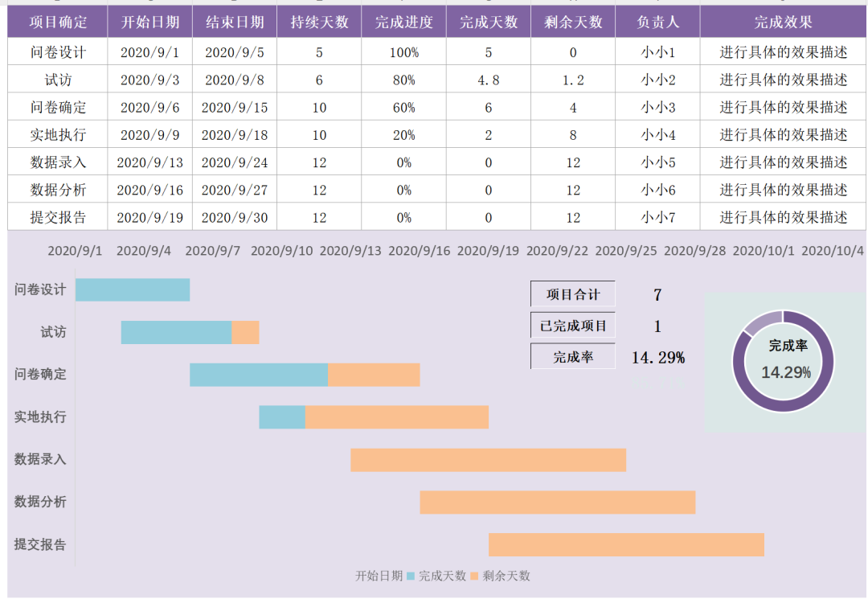Click the 20% progress cell
Viewport: 868px width, 603px height.
click(x=404, y=134)
